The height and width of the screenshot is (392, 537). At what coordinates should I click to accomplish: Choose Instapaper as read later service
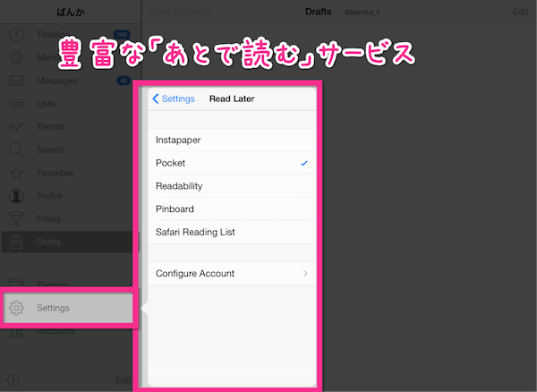pyautogui.click(x=232, y=140)
